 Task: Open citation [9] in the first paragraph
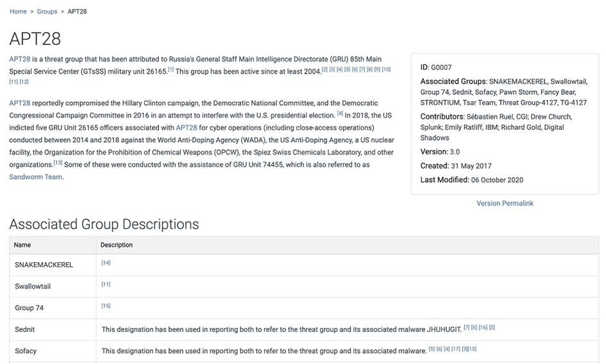pos(377,69)
